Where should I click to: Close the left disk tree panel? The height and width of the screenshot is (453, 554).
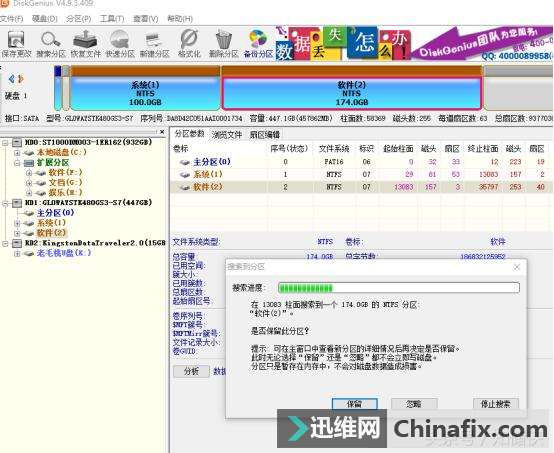click(x=162, y=132)
